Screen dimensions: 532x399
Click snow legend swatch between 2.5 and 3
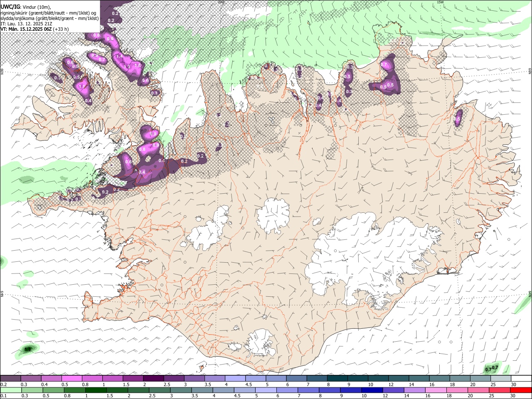point(174,378)
